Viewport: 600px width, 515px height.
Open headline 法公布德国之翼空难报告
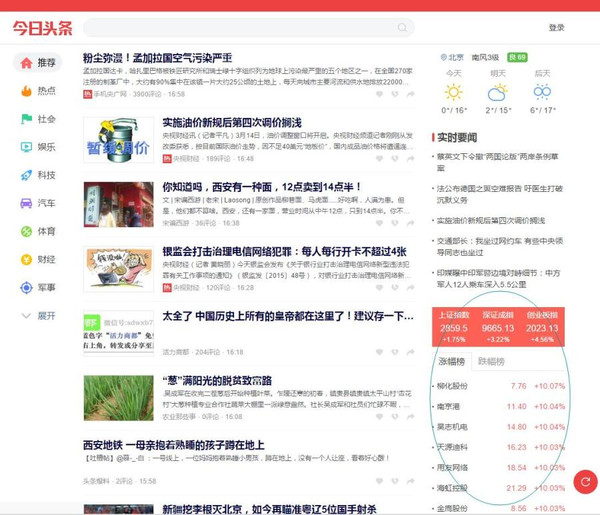[500, 194]
